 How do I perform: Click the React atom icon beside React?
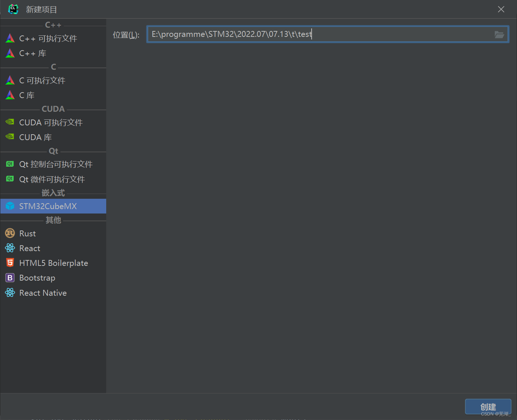click(10, 248)
